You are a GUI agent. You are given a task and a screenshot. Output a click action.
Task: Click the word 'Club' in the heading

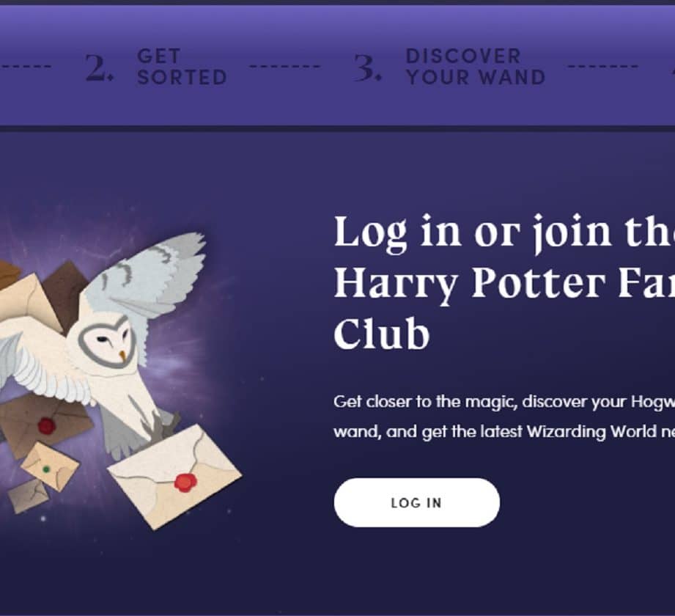(381, 334)
